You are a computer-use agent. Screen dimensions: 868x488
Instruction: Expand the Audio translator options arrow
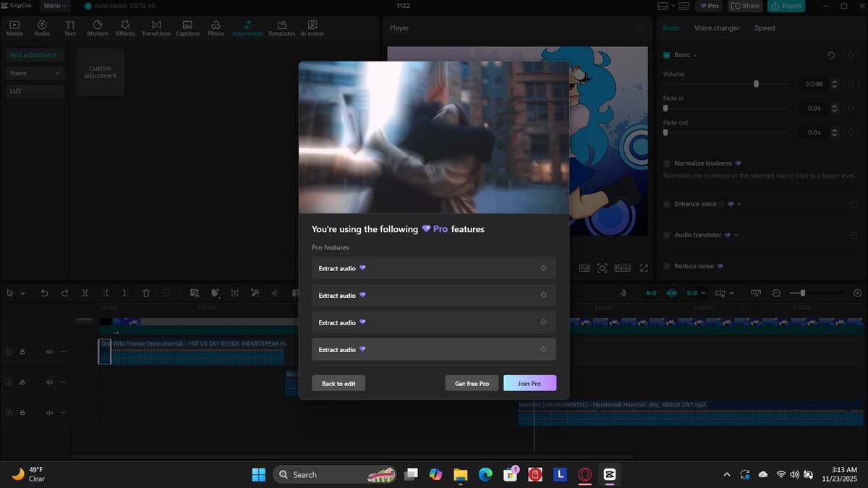click(x=736, y=236)
